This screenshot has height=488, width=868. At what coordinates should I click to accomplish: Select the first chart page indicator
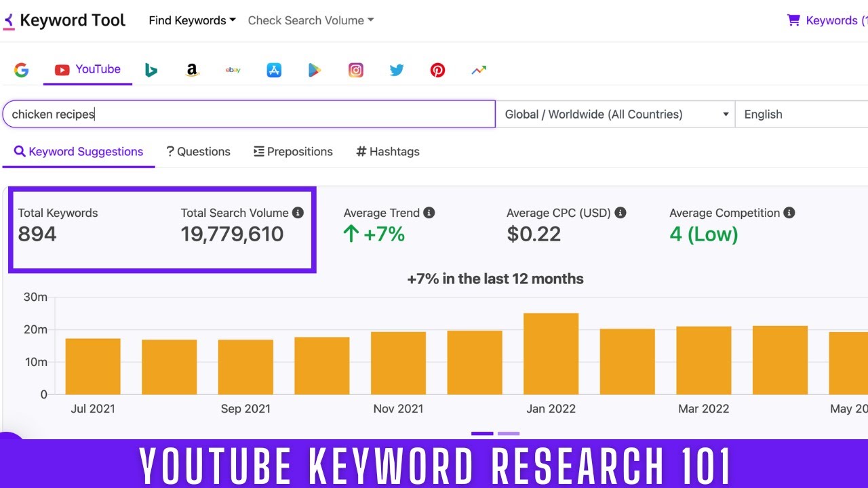pos(482,434)
